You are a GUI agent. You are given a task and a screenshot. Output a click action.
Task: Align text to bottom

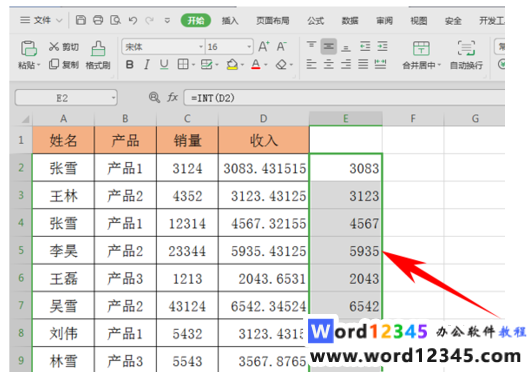tap(346, 47)
